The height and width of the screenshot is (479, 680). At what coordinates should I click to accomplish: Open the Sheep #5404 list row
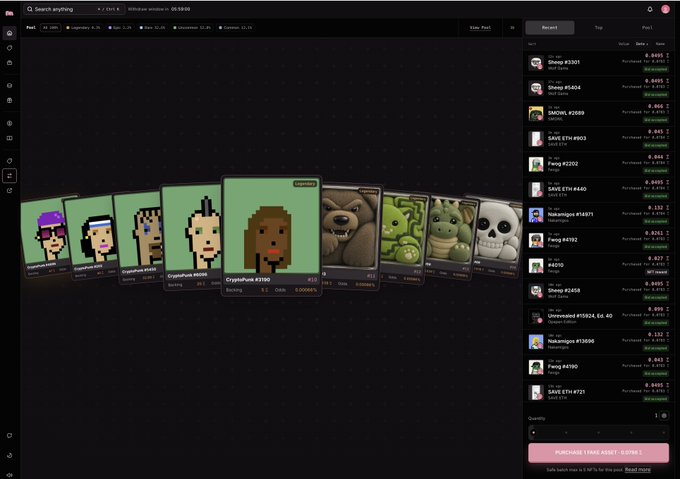(x=598, y=88)
